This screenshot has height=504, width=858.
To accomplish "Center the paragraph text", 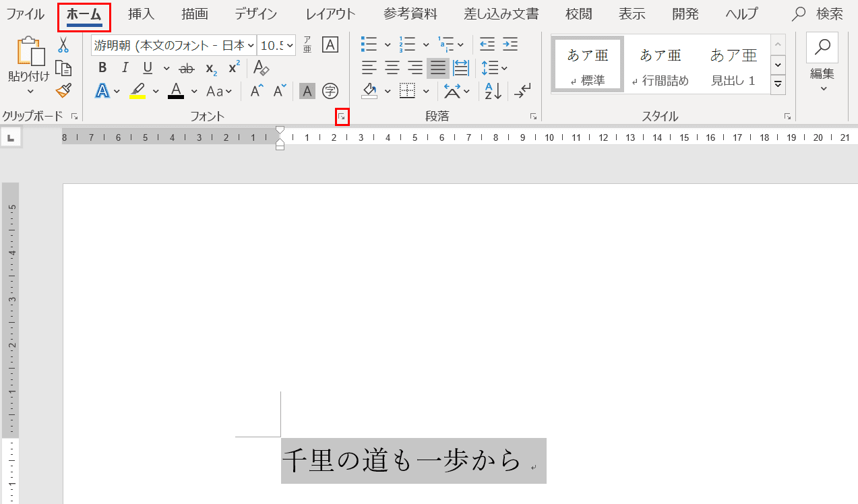I will 392,68.
